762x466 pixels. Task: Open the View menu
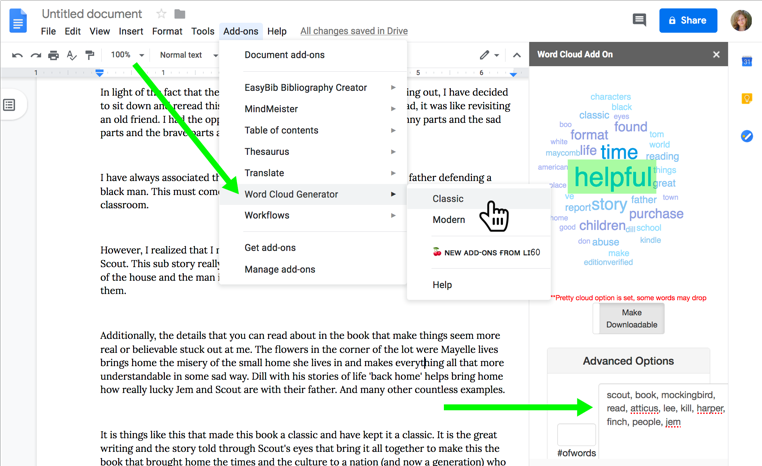pos(100,31)
